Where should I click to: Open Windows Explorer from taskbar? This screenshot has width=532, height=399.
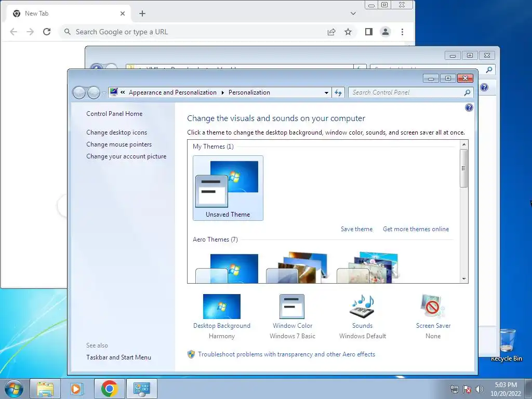pos(45,389)
